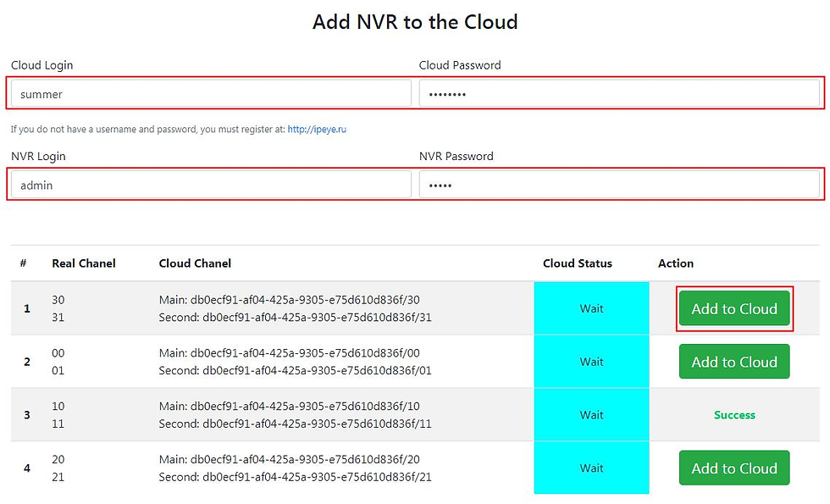
Task: Click real channel value 11
Action: 58,424
